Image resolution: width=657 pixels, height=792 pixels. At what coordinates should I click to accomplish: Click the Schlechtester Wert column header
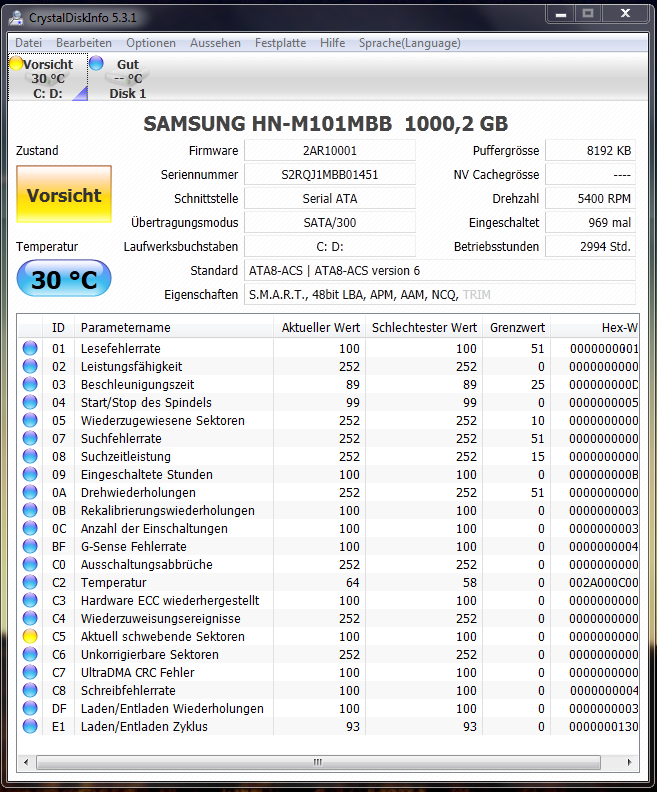[x=424, y=328]
